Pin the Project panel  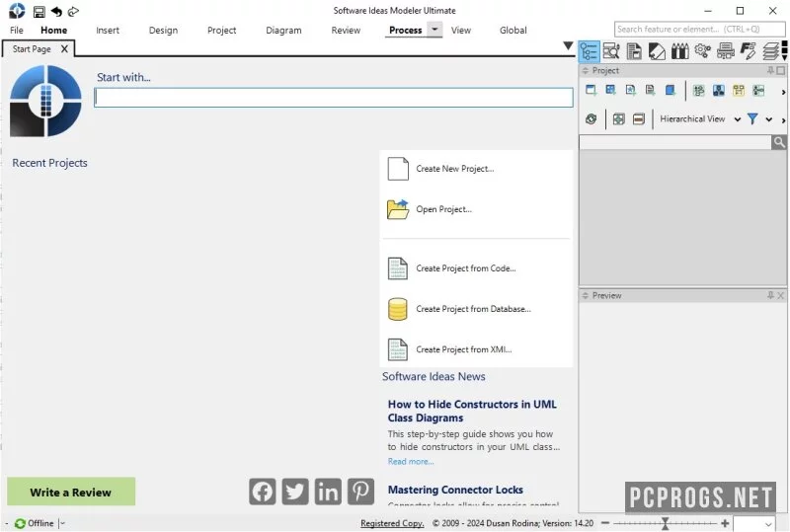tap(770, 70)
